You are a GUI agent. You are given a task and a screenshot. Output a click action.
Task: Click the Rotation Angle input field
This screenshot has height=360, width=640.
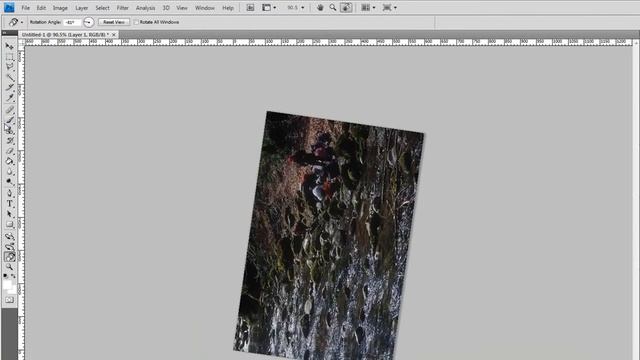[72, 22]
